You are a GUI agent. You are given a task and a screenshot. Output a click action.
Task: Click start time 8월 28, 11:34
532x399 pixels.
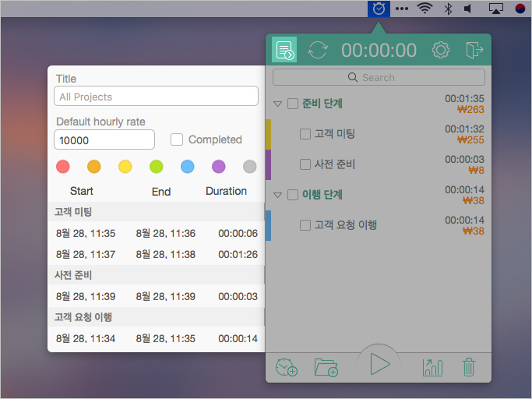[86, 338]
